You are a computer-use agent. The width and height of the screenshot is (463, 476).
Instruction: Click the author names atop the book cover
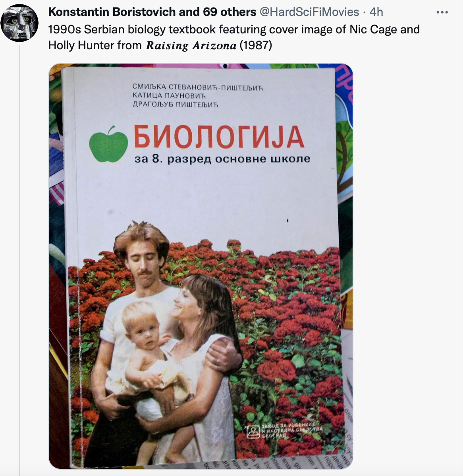[x=197, y=96]
